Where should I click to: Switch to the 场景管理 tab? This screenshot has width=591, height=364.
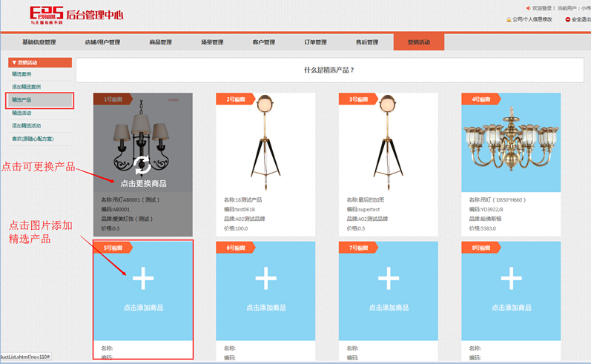[212, 42]
